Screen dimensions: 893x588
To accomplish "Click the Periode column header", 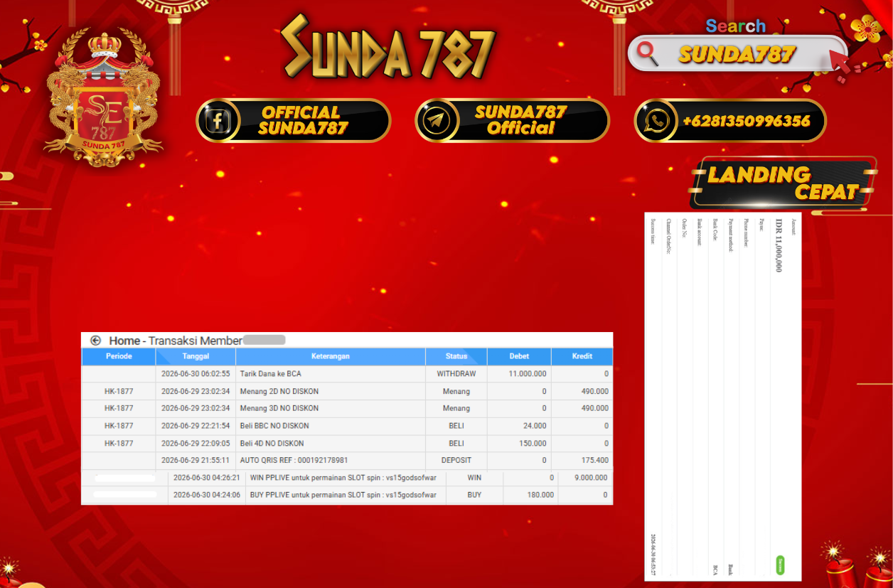I will click(119, 356).
